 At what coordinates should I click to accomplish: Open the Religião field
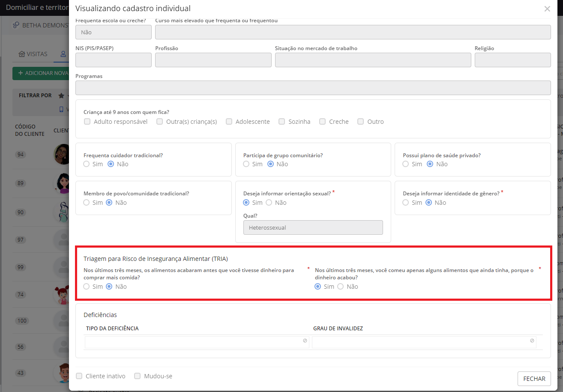(512, 60)
